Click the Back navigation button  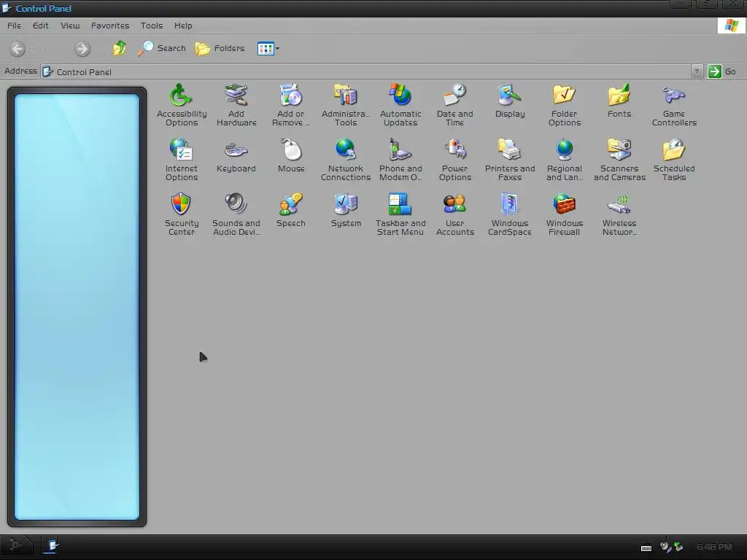[x=29, y=49]
